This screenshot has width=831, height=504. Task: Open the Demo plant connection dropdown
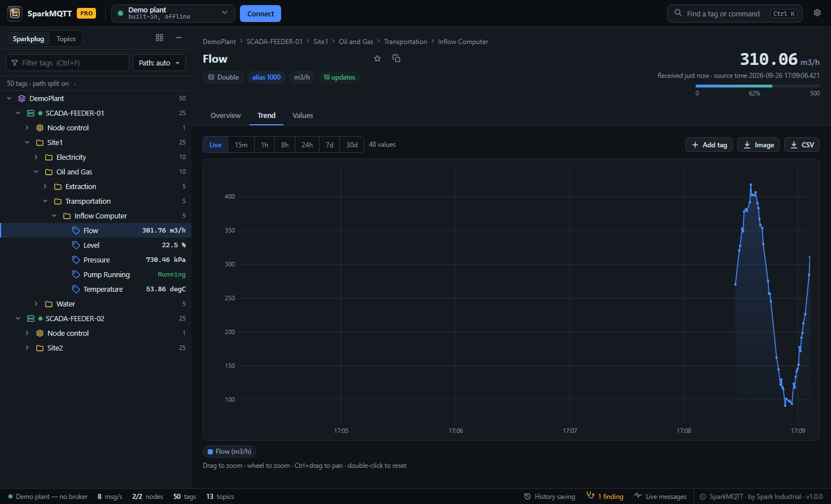pos(173,13)
